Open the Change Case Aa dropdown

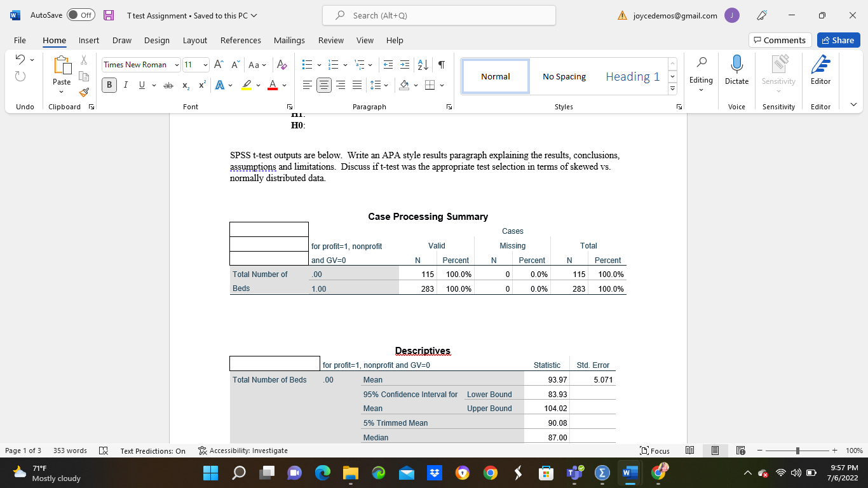(x=257, y=65)
